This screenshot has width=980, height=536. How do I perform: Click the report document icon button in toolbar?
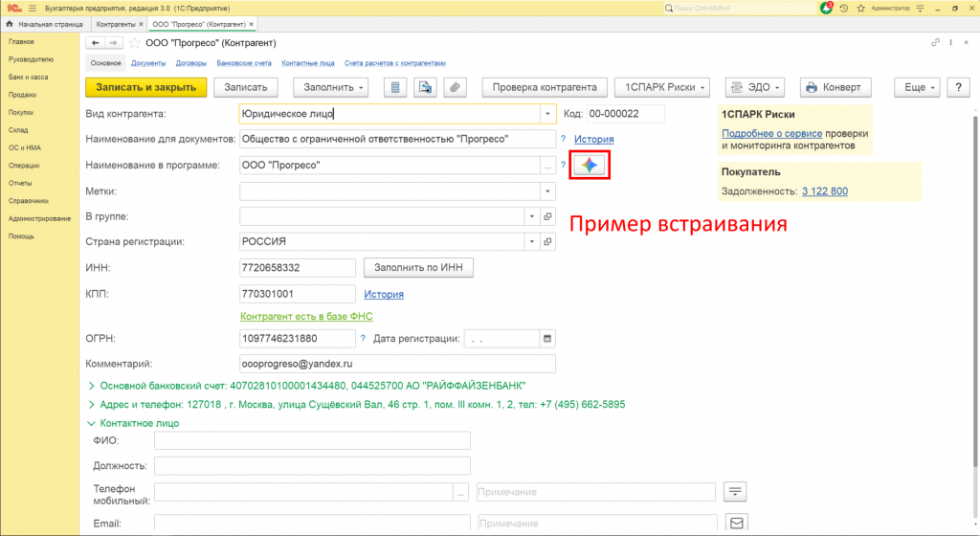coord(425,87)
